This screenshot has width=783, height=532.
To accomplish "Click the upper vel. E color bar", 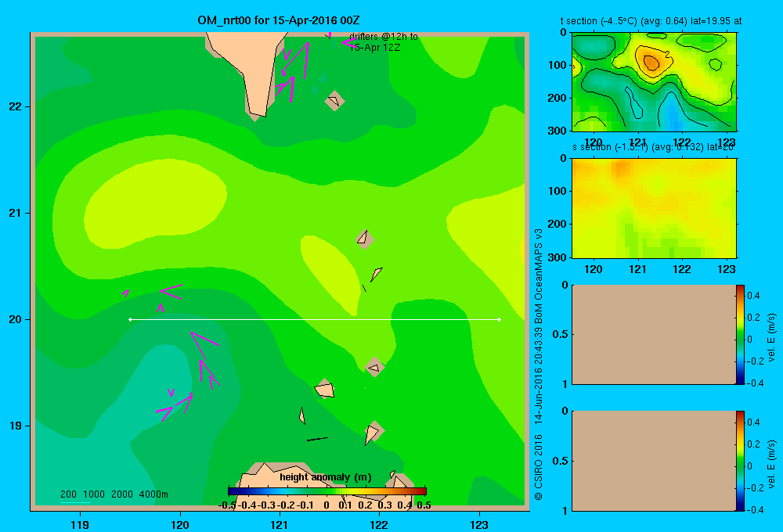I will (740, 335).
